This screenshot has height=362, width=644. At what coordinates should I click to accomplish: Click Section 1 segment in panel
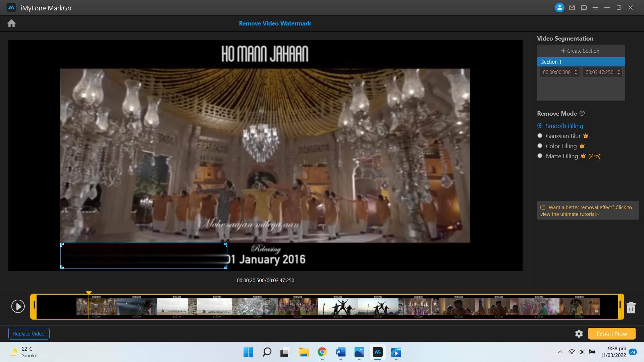[x=580, y=61]
